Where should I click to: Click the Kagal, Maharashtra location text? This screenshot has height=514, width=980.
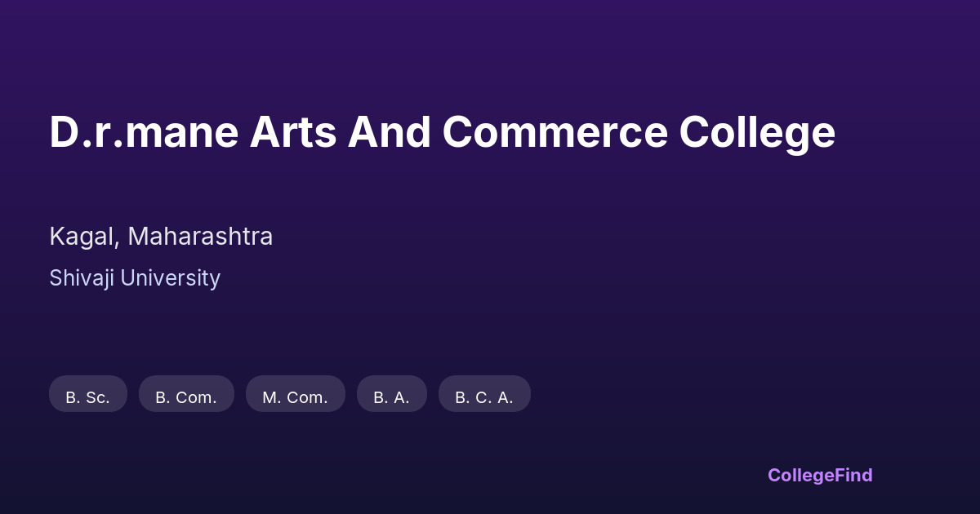coord(161,237)
